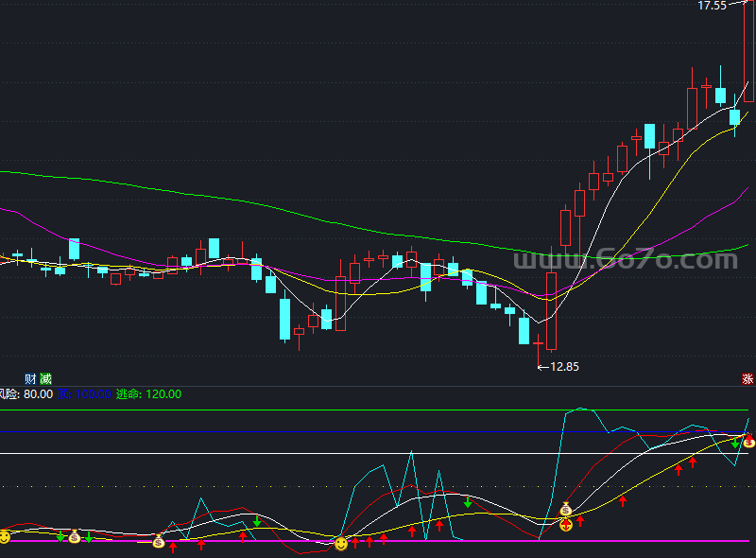The width and height of the screenshot is (756, 558).
Task: Click the tall last candlestick reaching 17.55
Action: tap(748, 52)
